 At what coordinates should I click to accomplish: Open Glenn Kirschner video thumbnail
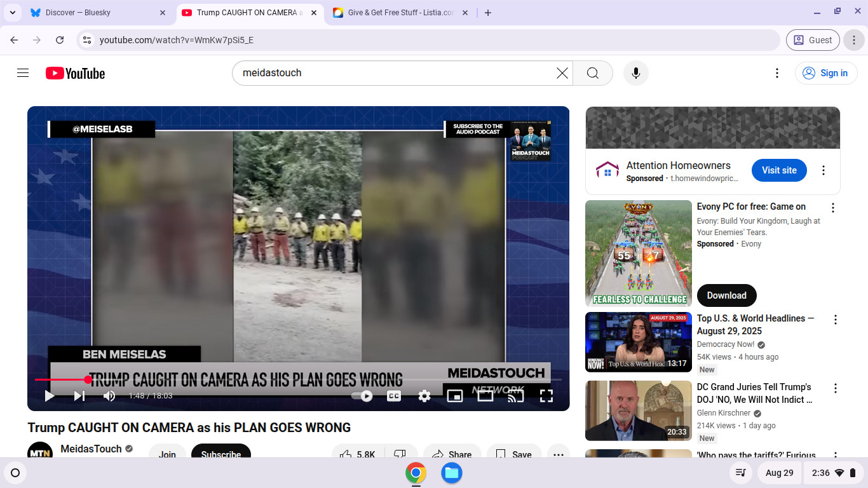pos(639,410)
